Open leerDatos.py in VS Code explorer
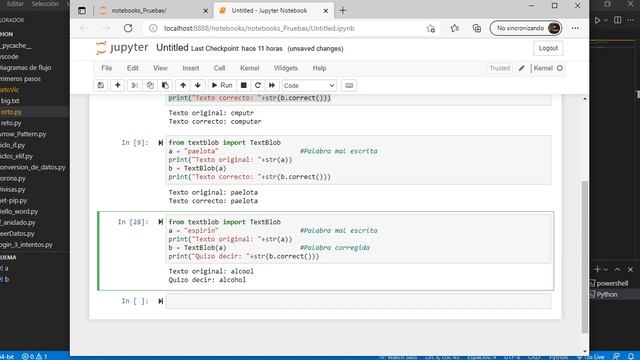Image resolution: width=640 pixels, height=360 pixels. click(18, 233)
